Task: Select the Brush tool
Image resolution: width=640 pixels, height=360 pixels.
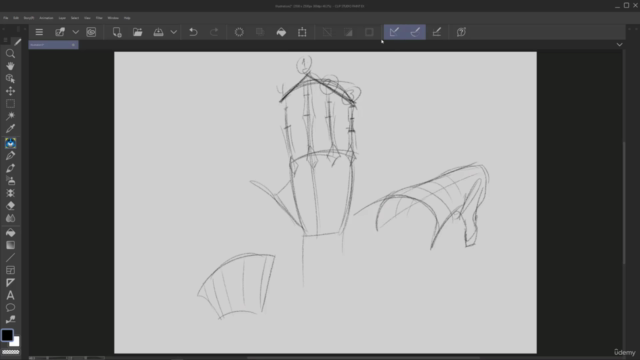Action: click(x=10, y=168)
